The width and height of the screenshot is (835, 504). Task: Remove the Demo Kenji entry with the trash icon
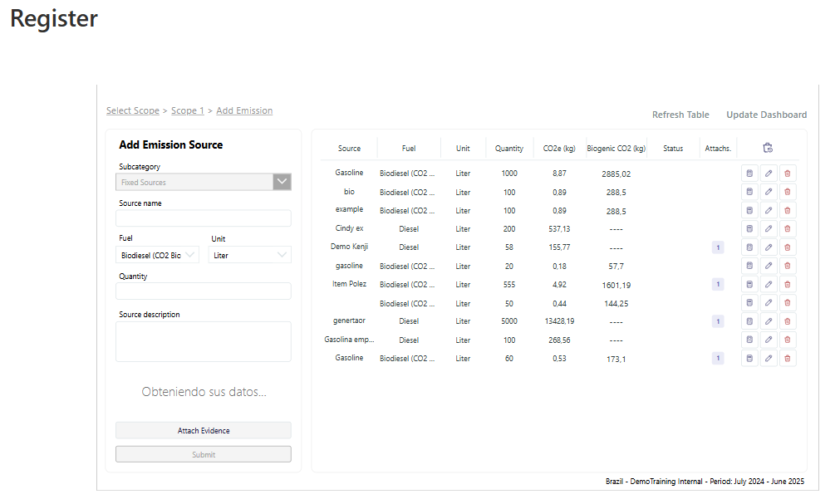click(788, 247)
